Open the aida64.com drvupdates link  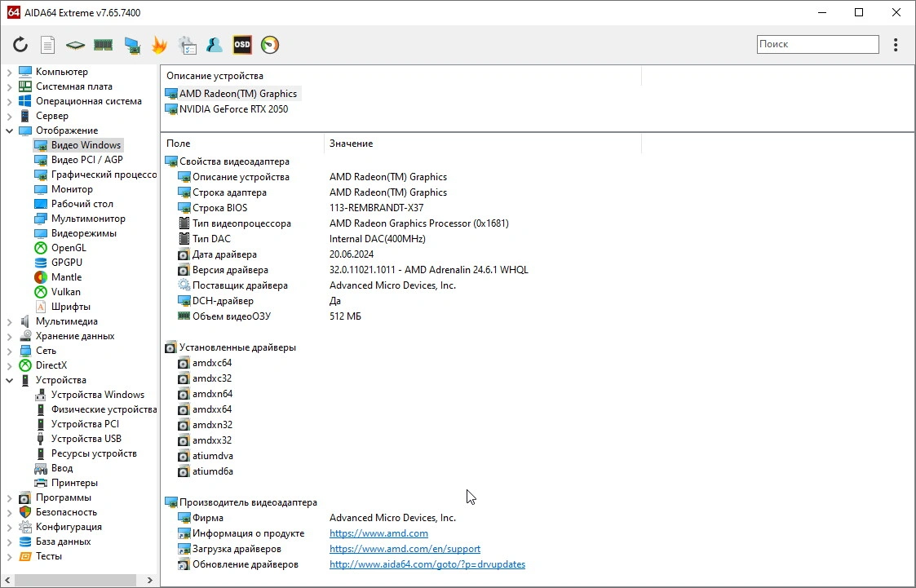tap(427, 564)
